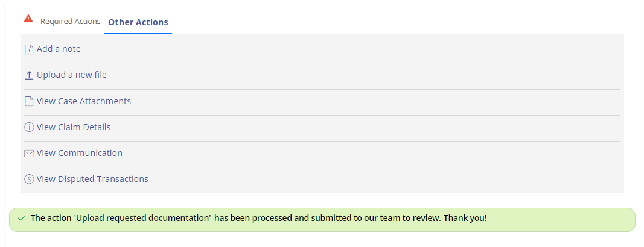The height and width of the screenshot is (247, 644).
Task: Click the green checkmark in success banner
Action: click(22, 218)
